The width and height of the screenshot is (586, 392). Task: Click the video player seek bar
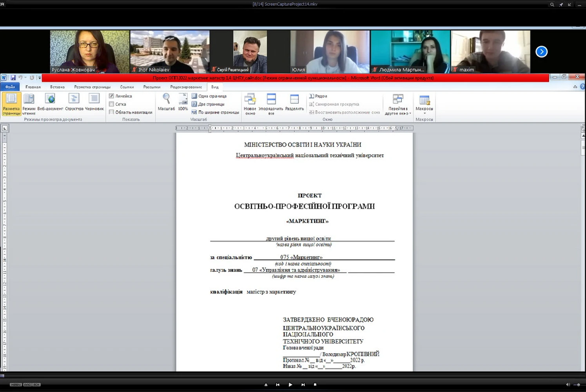tap(293, 376)
